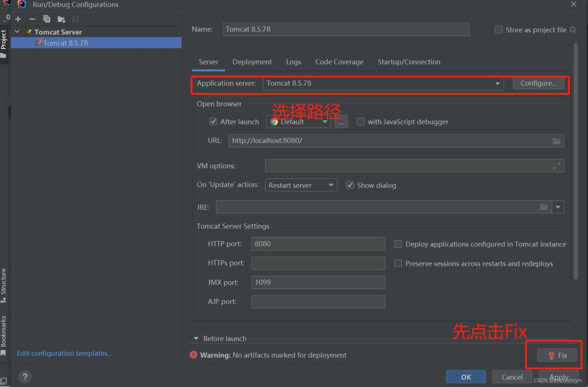Click the Configure... button

tap(538, 84)
